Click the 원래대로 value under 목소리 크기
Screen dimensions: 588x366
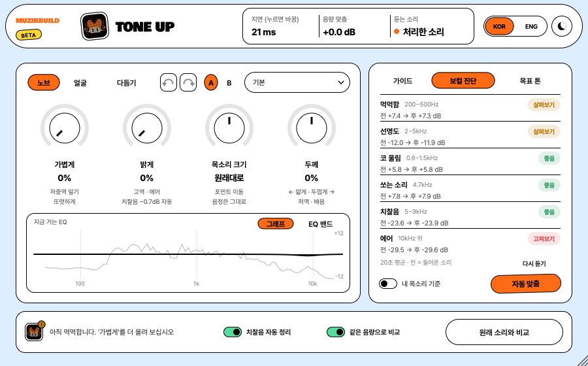pos(229,178)
